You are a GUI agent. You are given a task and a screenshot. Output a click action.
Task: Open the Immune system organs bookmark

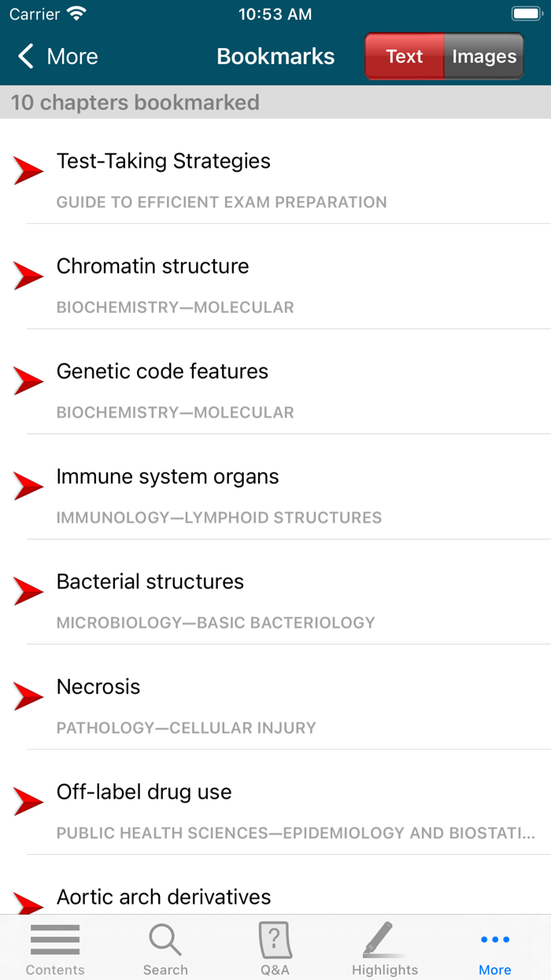(167, 477)
